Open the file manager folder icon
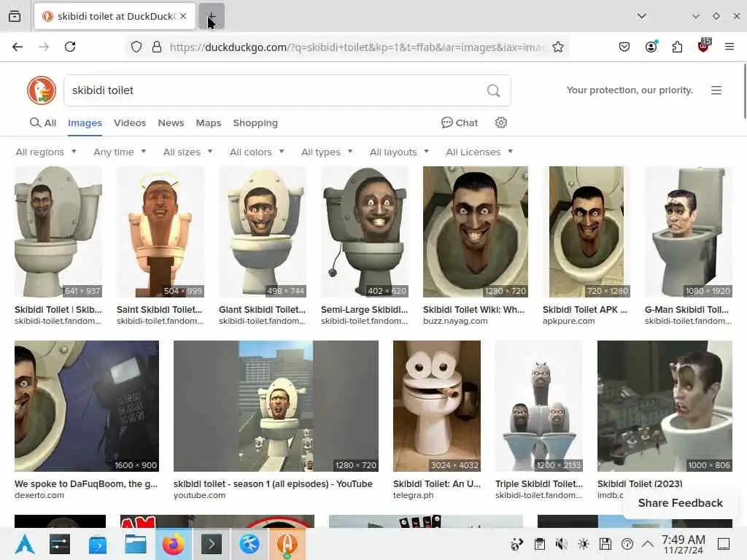This screenshot has width=747, height=560. click(136, 544)
